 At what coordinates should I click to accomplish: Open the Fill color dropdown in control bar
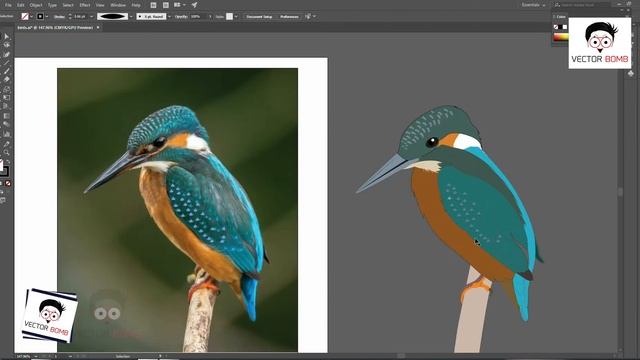pos(31,17)
